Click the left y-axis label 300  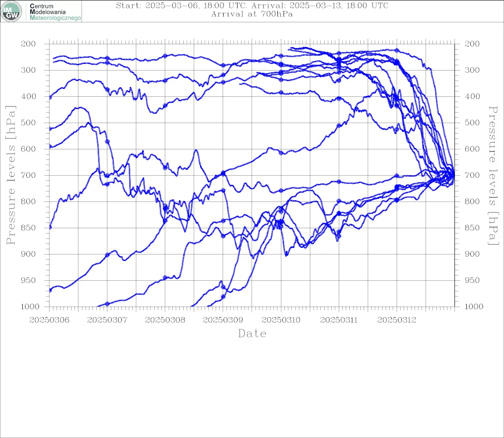(x=28, y=70)
